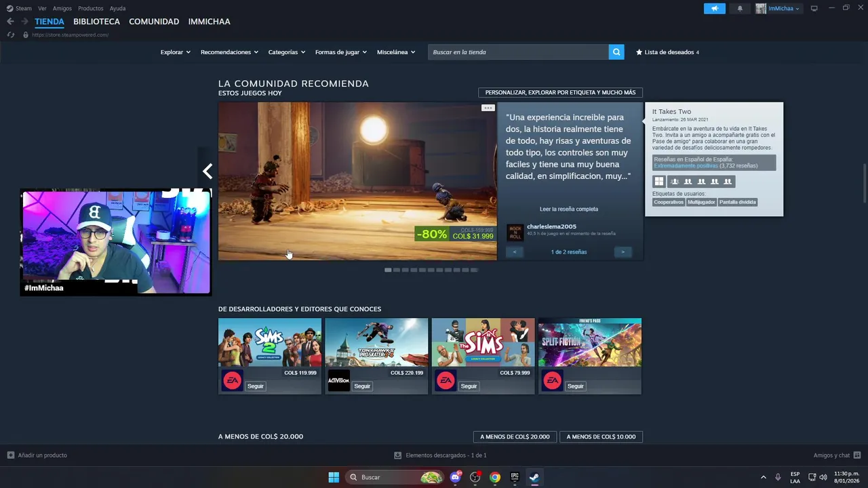868x488 pixels.
Task: Click the Buscar en la tienda search field
Action: coord(518,52)
